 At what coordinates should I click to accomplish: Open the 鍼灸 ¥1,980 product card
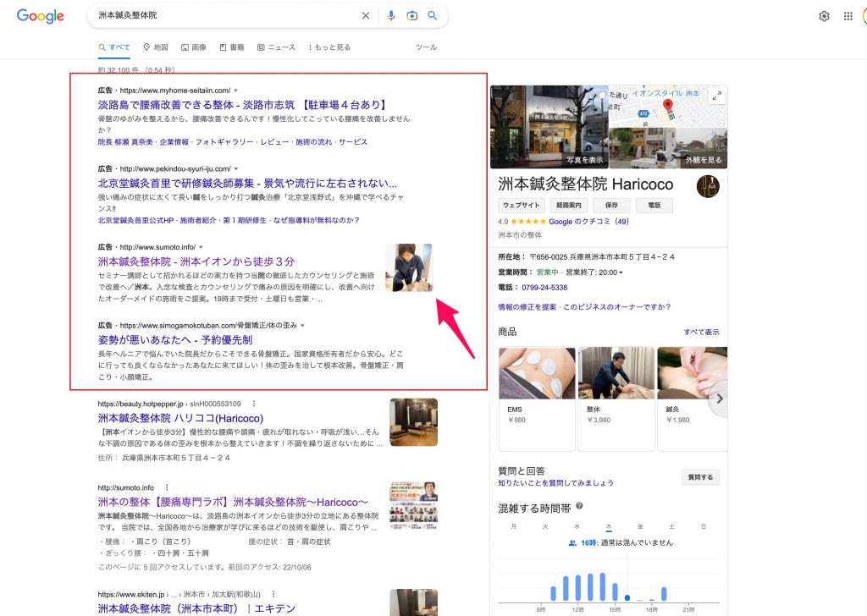coord(693,399)
